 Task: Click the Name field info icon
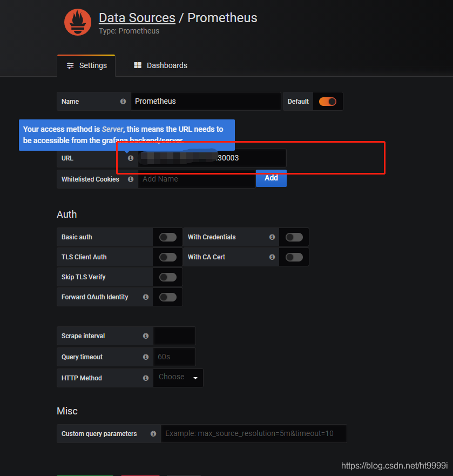coord(123,102)
